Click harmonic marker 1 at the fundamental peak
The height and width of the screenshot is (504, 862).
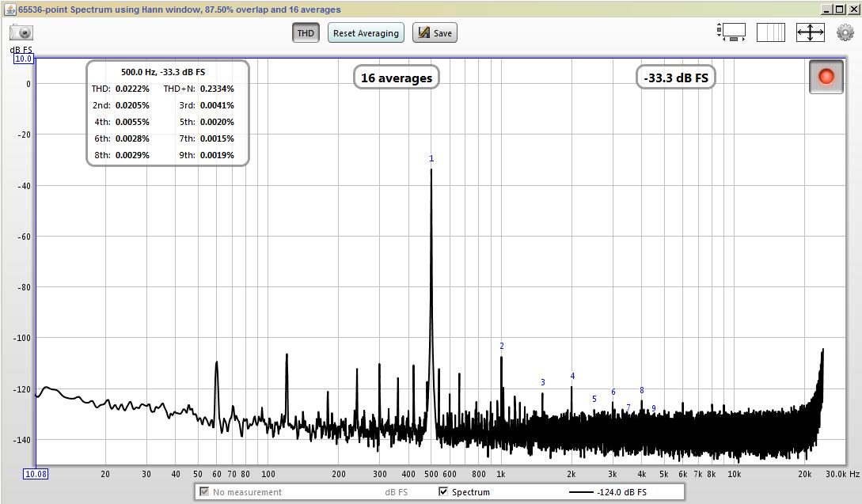pyautogui.click(x=431, y=158)
